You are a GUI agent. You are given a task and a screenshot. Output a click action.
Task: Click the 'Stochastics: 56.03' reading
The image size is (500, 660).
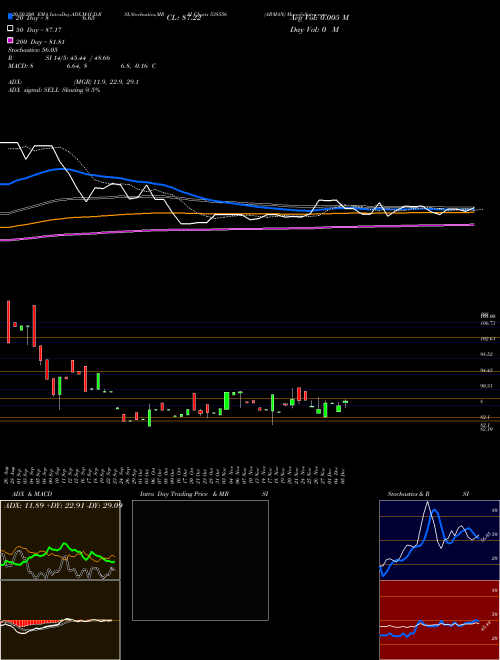click(32, 50)
